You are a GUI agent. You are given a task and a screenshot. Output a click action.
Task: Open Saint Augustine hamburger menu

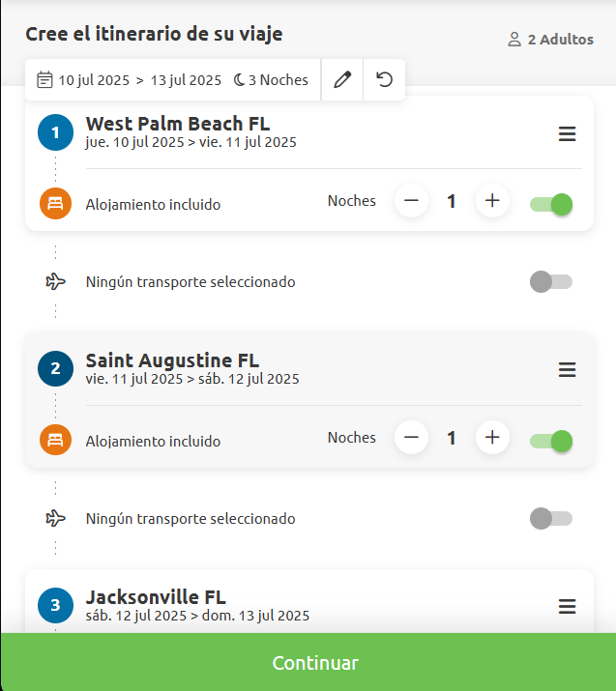point(568,370)
